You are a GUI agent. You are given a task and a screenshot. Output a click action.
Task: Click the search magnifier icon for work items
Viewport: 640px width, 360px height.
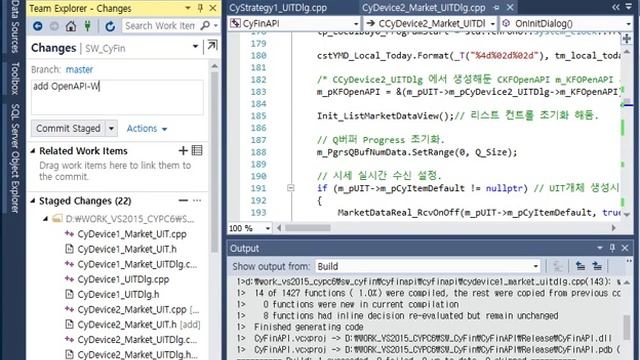coord(205,26)
